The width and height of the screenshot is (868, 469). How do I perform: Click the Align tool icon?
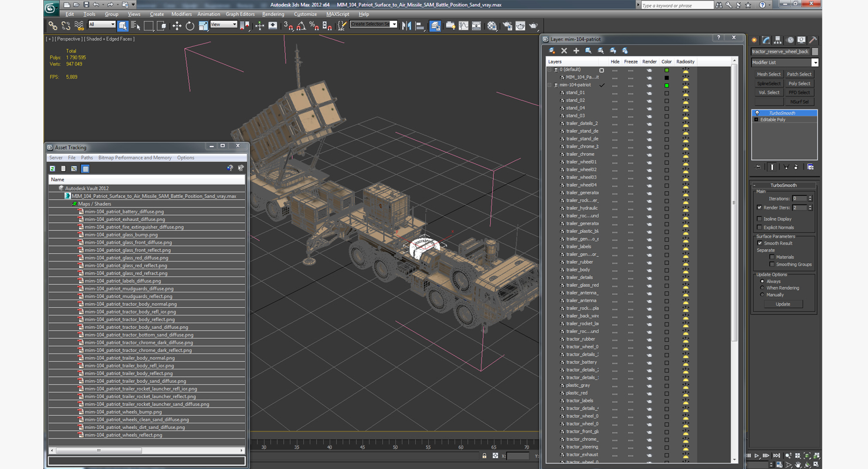420,26
